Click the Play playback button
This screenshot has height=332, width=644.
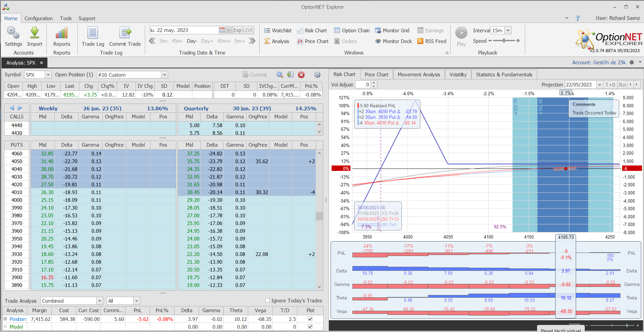pos(461,33)
